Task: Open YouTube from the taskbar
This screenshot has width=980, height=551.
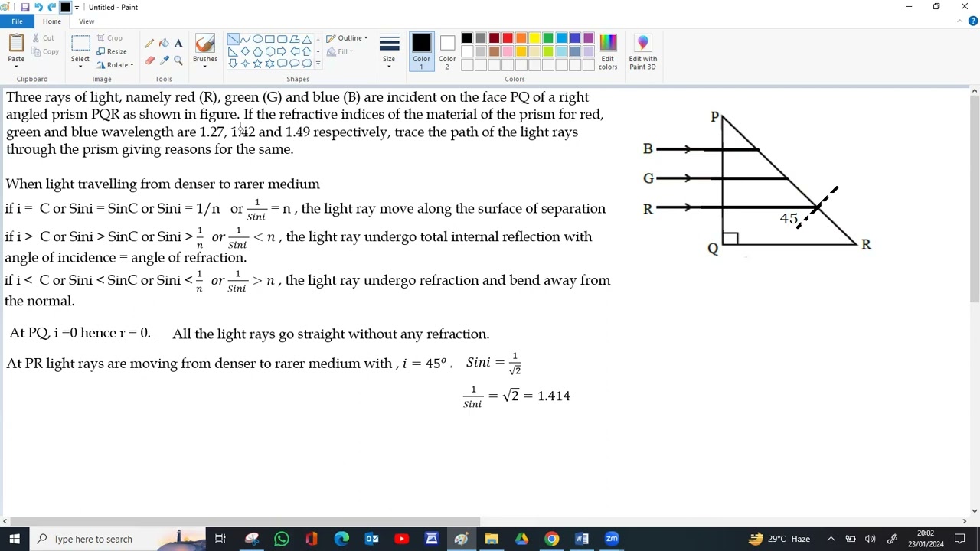Action: (x=401, y=539)
